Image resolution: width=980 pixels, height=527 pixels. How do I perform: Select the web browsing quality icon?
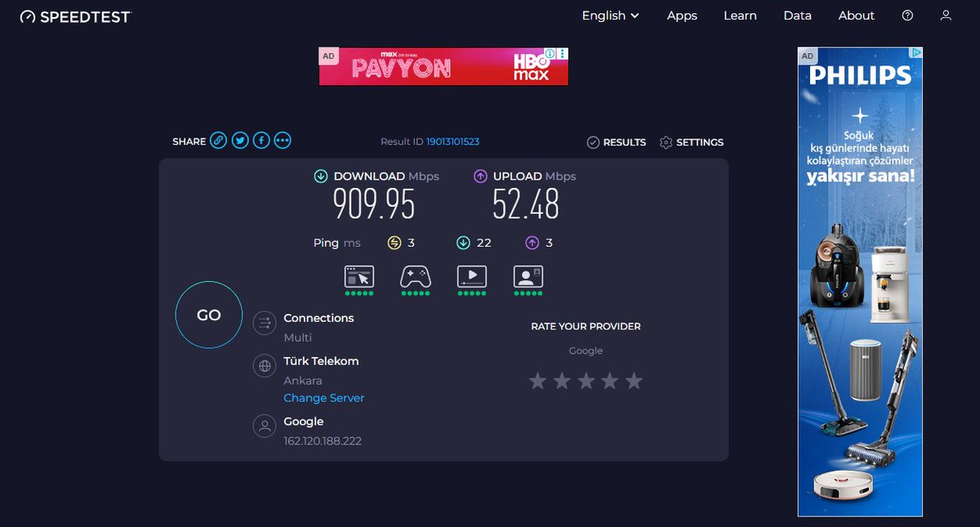point(359,276)
